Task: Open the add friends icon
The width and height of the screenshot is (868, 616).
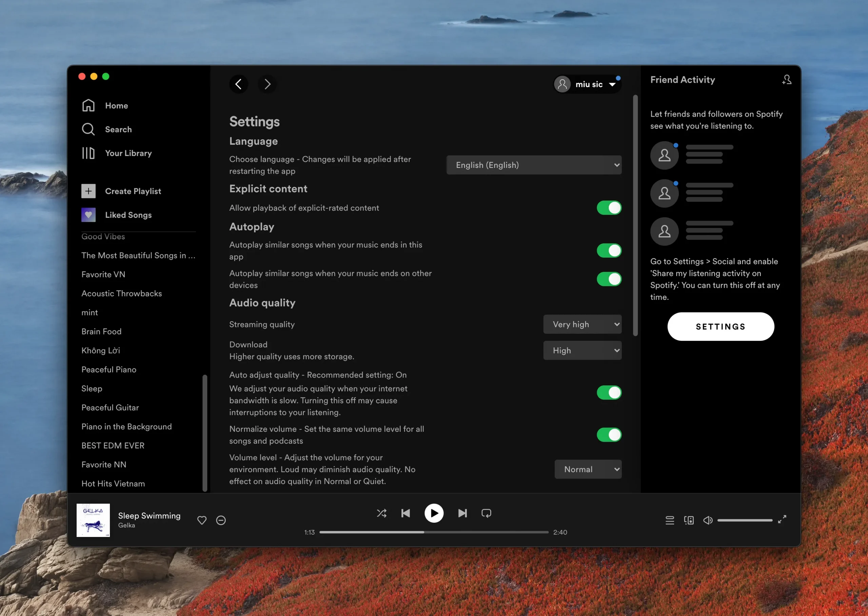Action: point(787,80)
